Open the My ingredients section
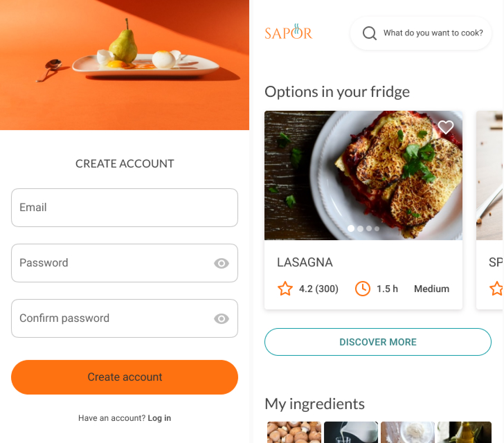The image size is (504, 443). (314, 404)
